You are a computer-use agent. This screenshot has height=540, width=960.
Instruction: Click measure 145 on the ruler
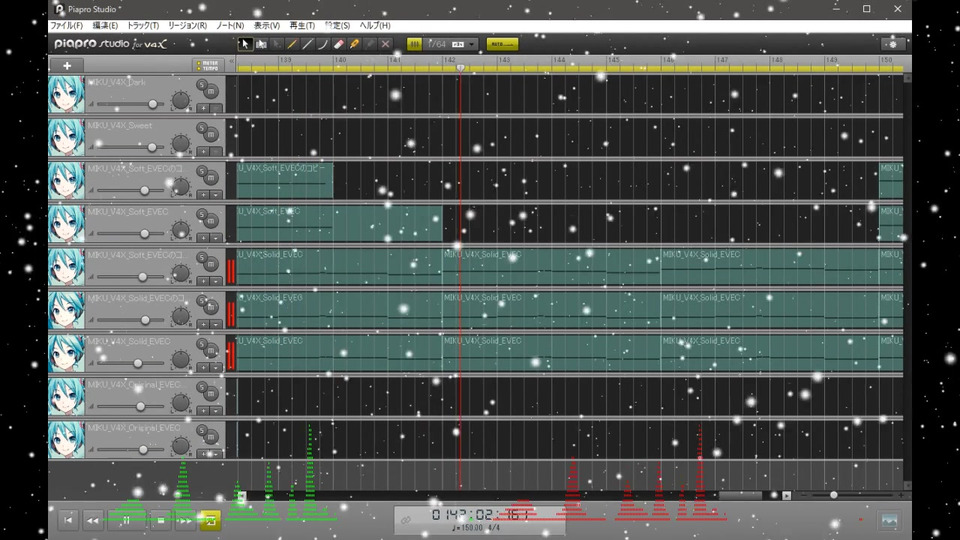pos(614,60)
